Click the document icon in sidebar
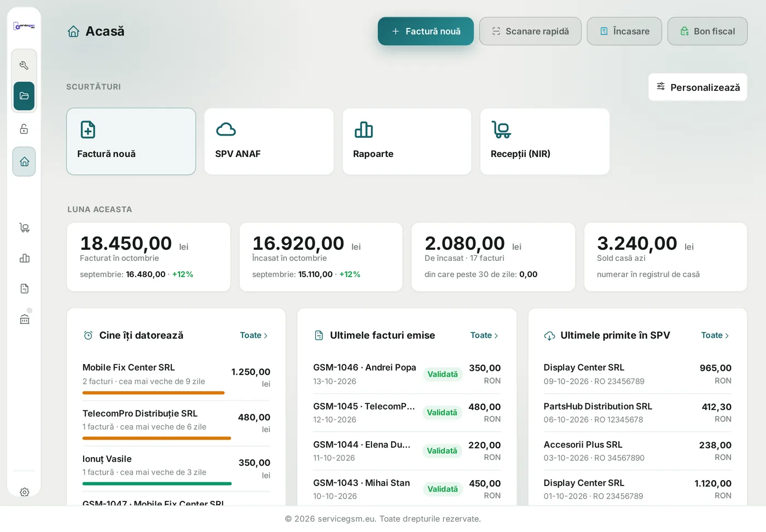Image resolution: width=766 pixels, height=532 pixels. click(x=24, y=289)
